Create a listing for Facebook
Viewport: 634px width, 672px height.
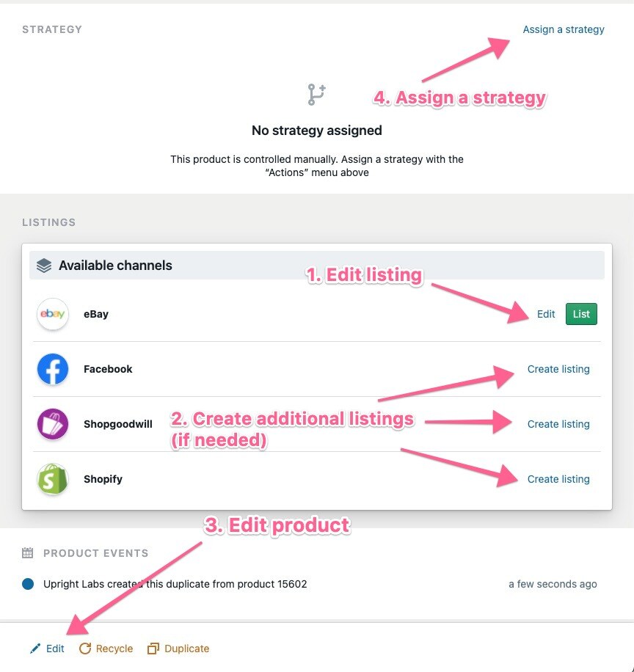pyautogui.click(x=558, y=369)
